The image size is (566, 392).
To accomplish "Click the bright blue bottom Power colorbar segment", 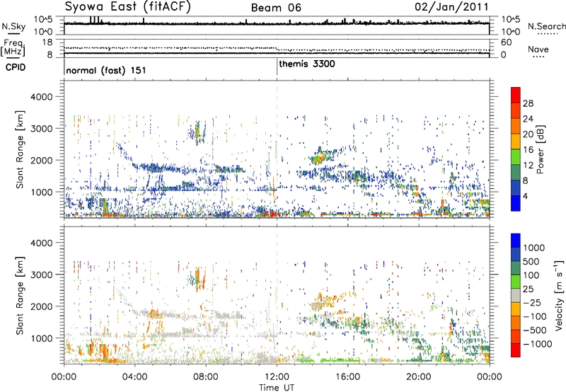I will coord(516,203).
